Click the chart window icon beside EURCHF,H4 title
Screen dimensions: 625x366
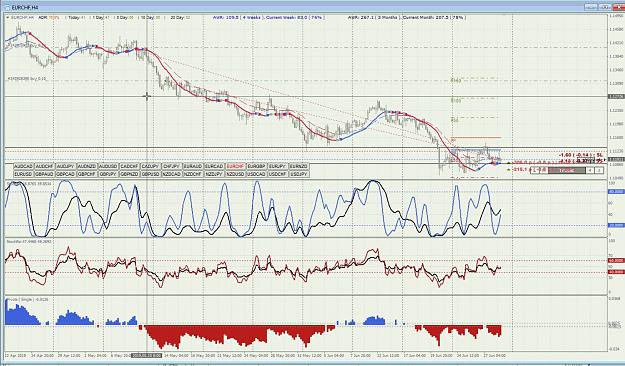7,8
